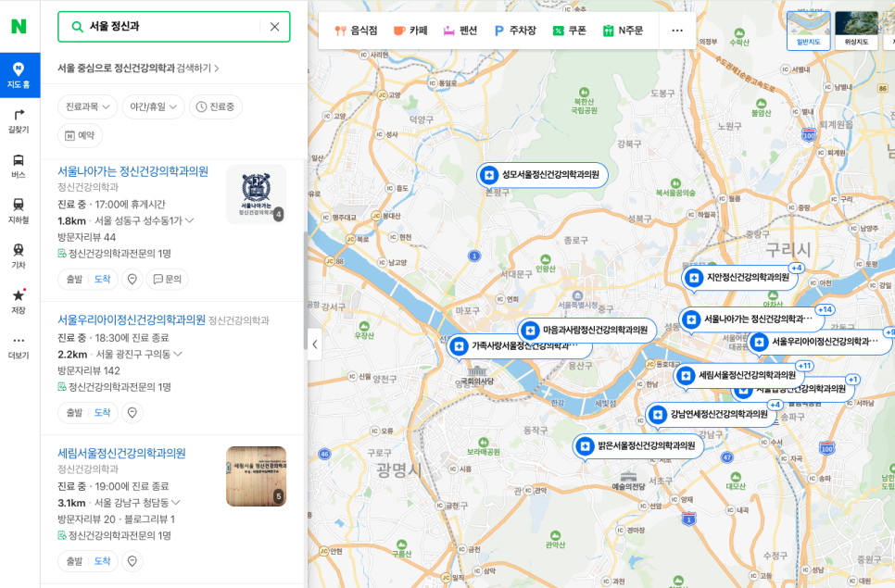Click 밝은서울정신건강의학과의원 map marker
This screenshot has width=895, height=588.
point(638,446)
